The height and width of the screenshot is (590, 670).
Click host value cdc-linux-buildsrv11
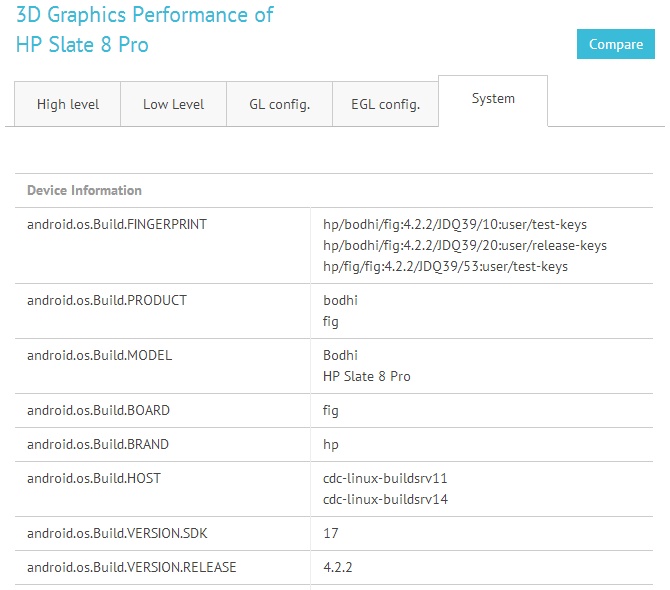tap(385, 478)
